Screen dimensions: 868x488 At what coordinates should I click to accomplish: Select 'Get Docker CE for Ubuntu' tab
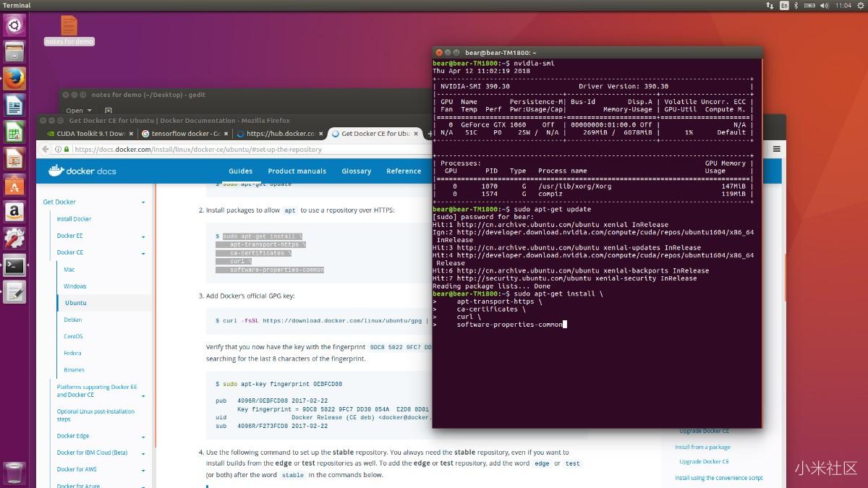[375, 134]
